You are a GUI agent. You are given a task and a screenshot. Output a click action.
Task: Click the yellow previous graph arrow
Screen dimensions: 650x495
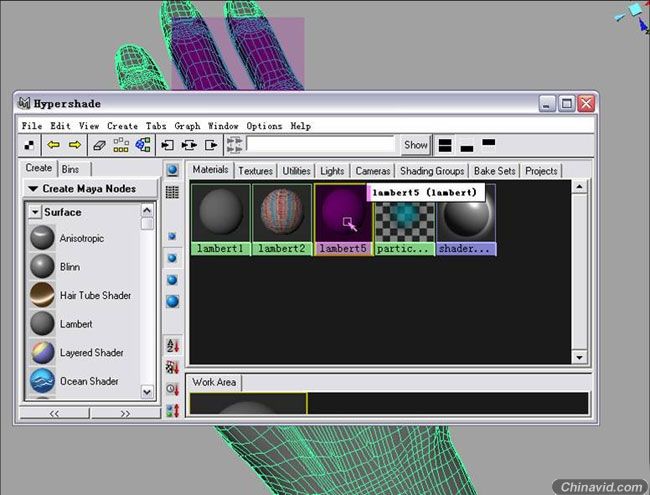(x=53, y=145)
